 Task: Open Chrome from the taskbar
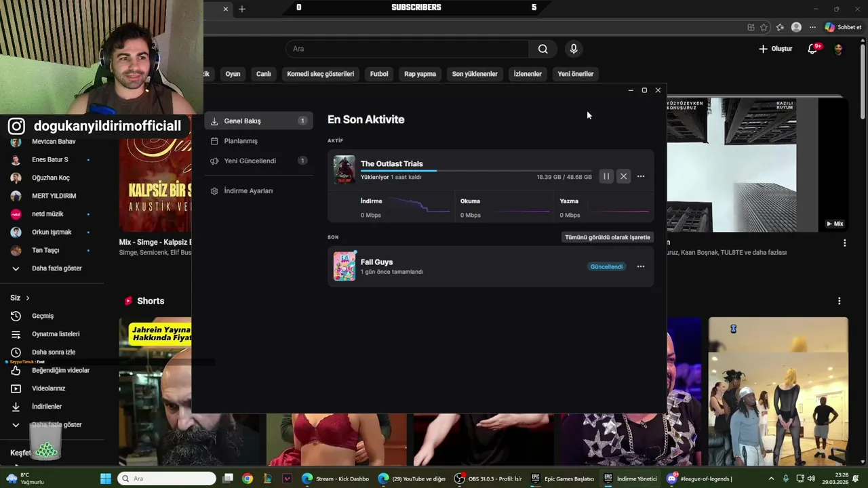248,479
